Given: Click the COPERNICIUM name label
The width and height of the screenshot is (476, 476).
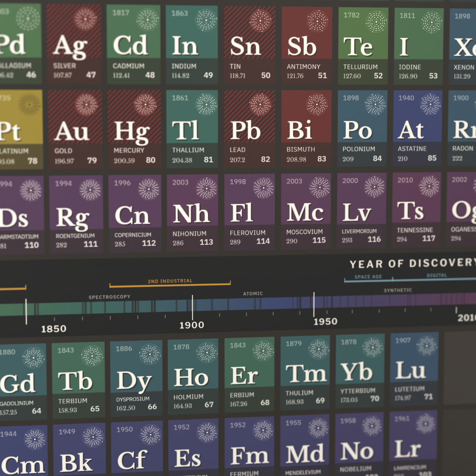Looking at the screenshot, I should point(133,235).
